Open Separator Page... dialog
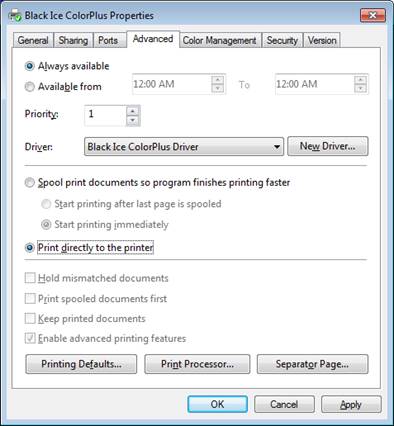The height and width of the screenshot is (426, 394). (312, 364)
